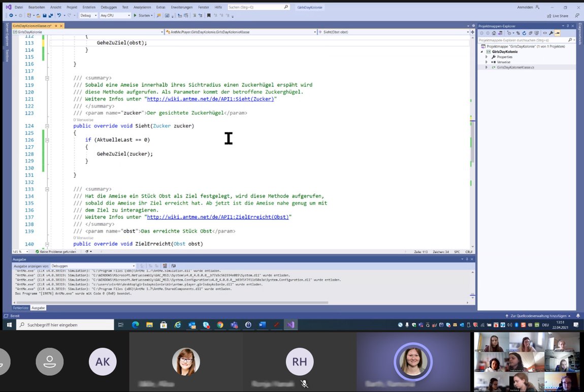This screenshot has height=392, width=584.
Task: Click the wrench properties icon in Projektmappen-Explorer toolbar
Action: (551, 33)
